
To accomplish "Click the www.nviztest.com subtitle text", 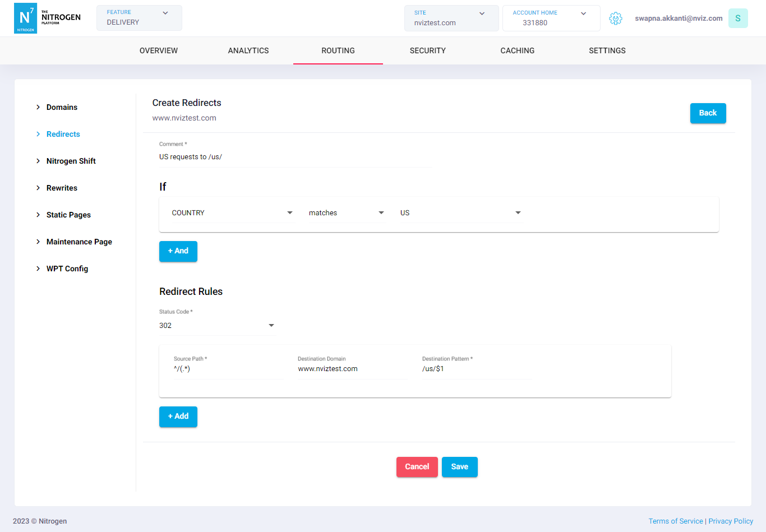I will pos(184,118).
